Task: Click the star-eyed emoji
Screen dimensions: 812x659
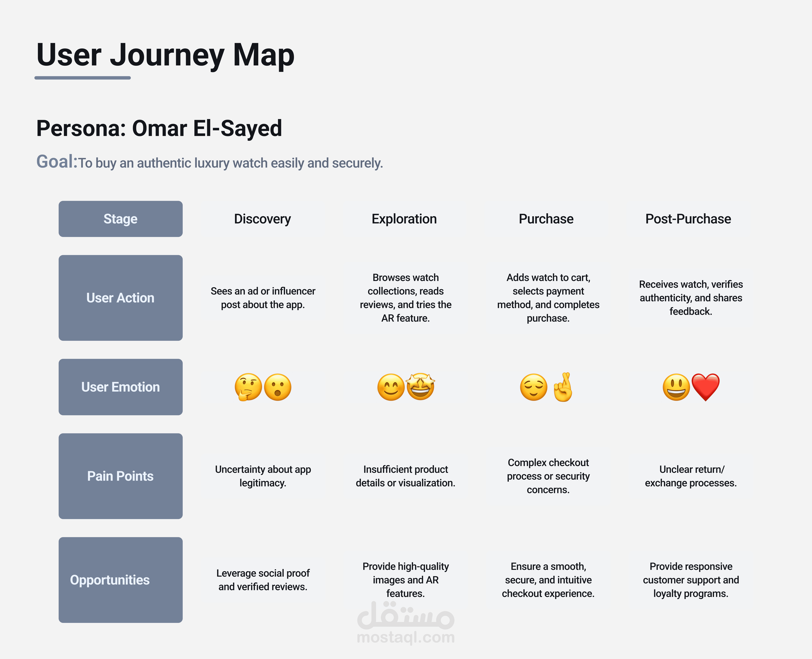Action: click(x=420, y=387)
